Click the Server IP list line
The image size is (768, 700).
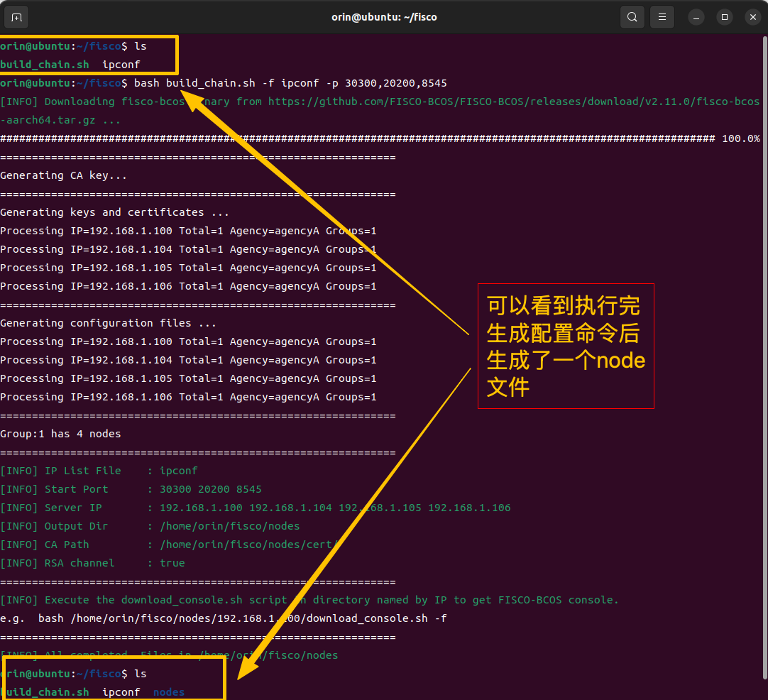tap(256, 508)
